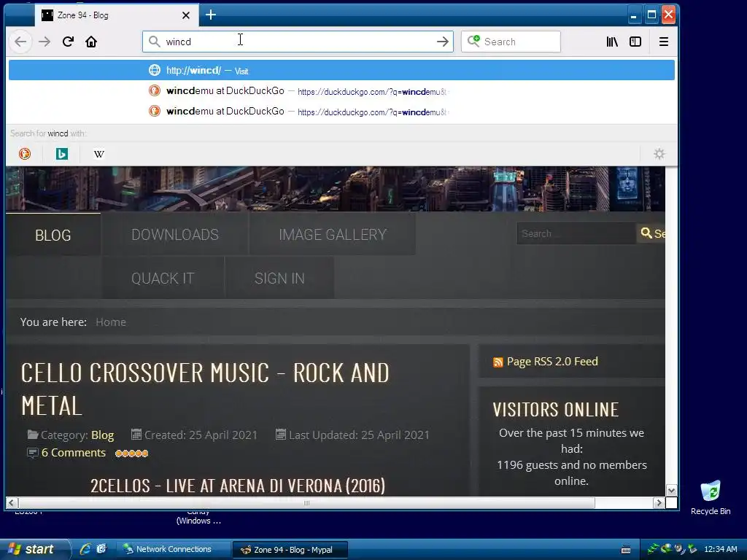Click the vertical scrollbar down arrow
747x560 pixels.
[671, 491]
